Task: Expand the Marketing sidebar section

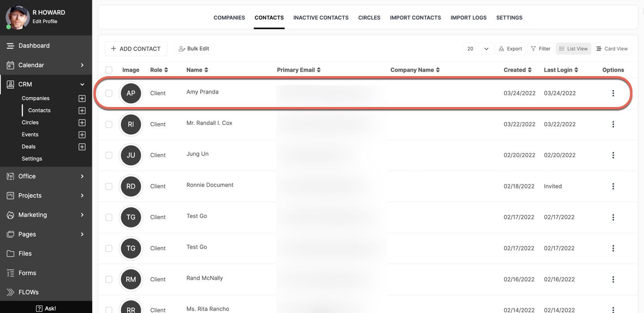Action: point(82,215)
